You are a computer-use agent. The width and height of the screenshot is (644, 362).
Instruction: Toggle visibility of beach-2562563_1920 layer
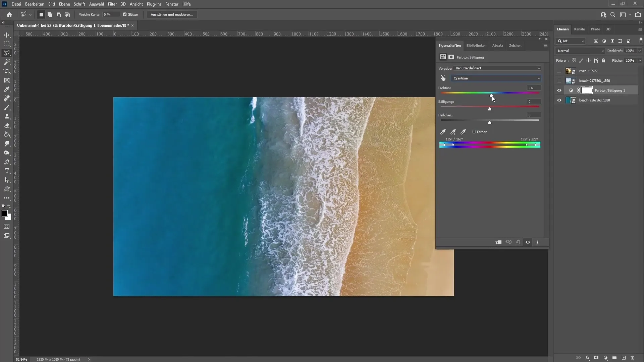click(559, 100)
